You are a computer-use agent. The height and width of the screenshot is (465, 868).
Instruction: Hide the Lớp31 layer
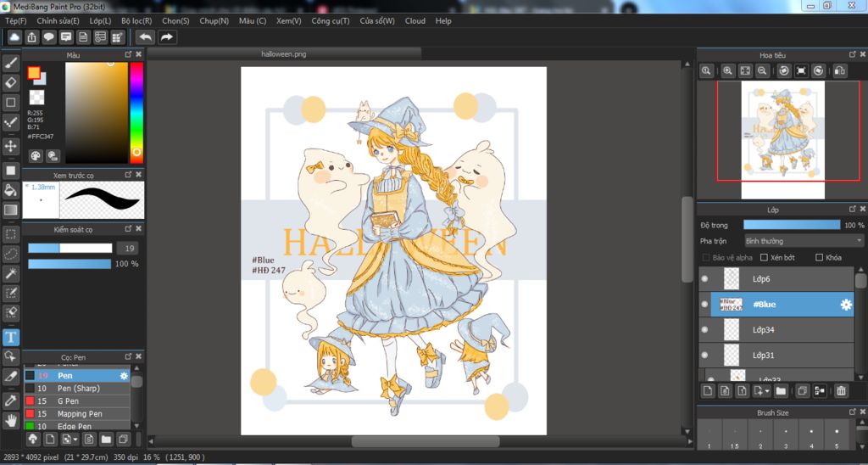pos(704,356)
